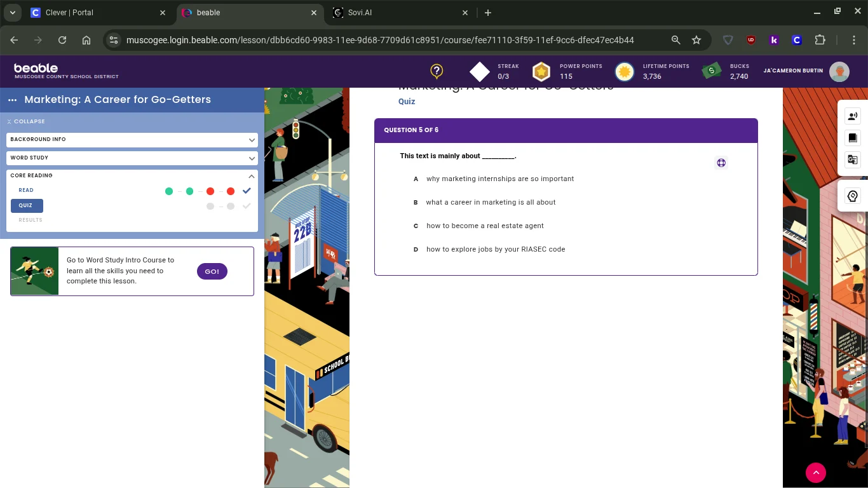The width and height of the screenshot is (868, 488).
Task: Open the Google Translate tool
Action: [853, 159]
